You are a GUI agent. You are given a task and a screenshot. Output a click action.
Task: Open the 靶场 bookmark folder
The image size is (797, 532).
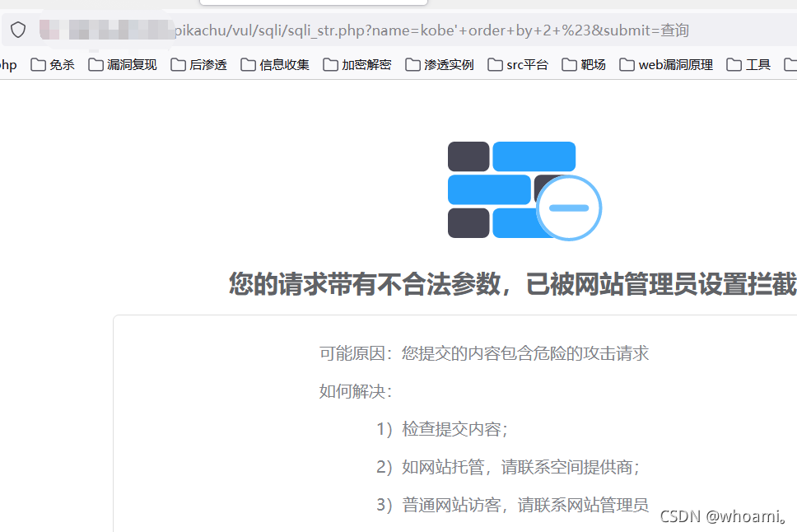[x=584, y=64]
